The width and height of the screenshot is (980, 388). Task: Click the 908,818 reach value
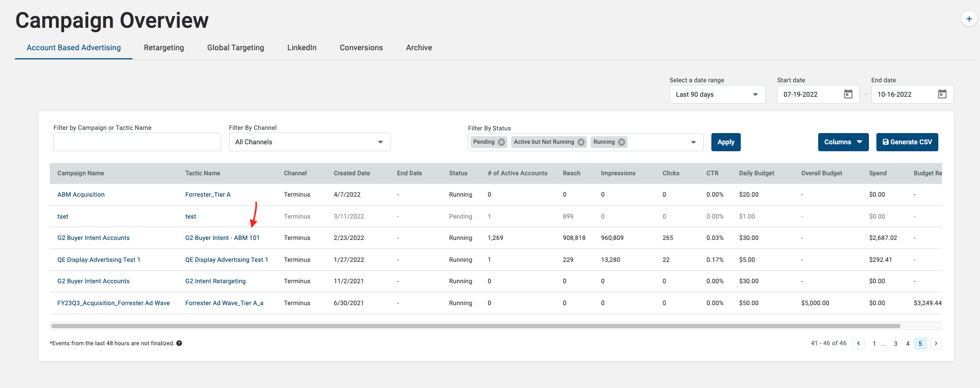tap(574, 238)
